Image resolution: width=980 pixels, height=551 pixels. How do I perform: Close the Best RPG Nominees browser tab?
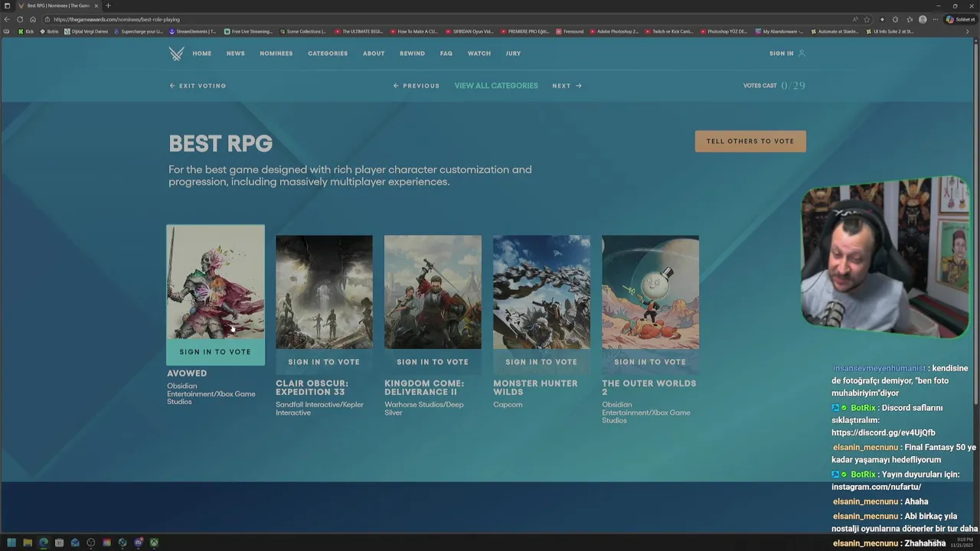tap(96, 5)
